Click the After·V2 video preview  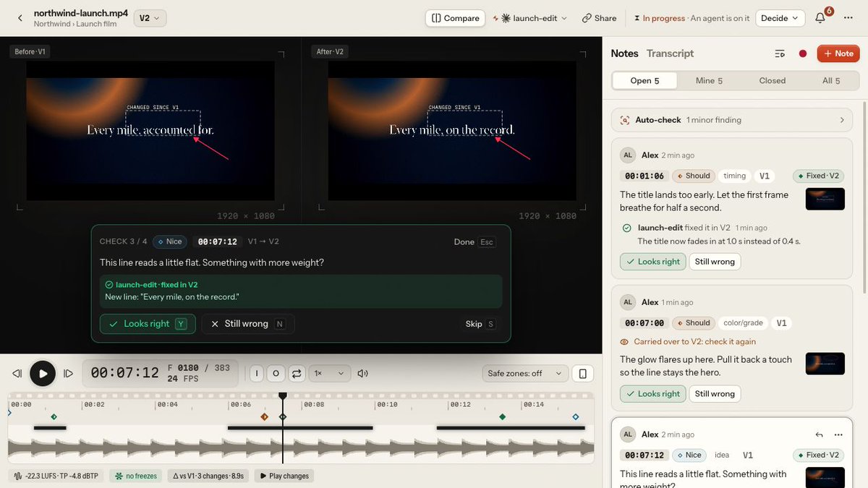pyautogui.click(x=452, y=130)
